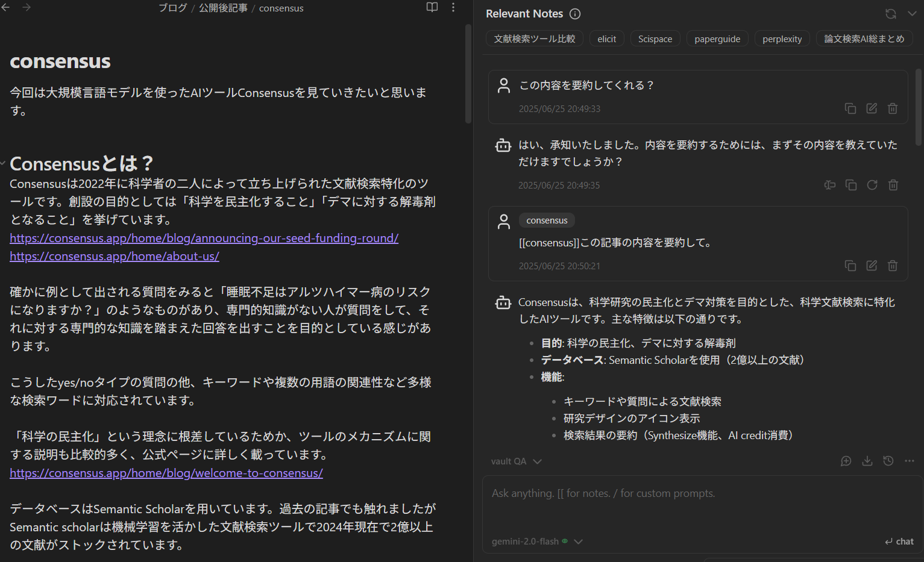Open chat history clock icon
Screen dimensions: 924x562
pos(888,461)
